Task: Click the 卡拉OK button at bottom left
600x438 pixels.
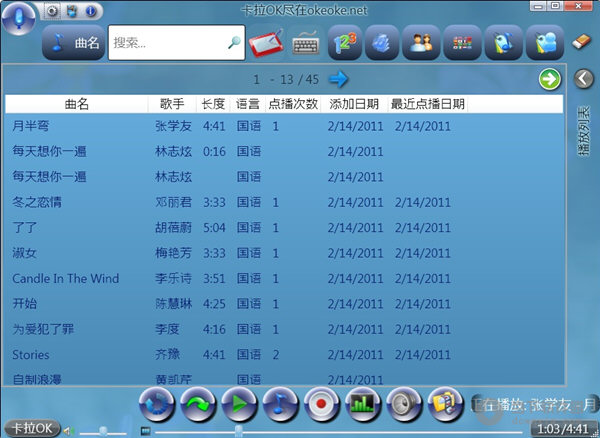Action: point(32,428)
